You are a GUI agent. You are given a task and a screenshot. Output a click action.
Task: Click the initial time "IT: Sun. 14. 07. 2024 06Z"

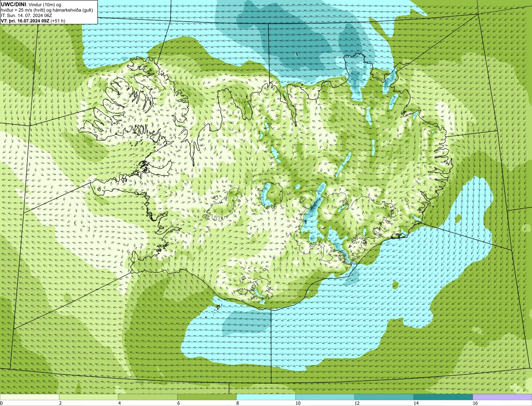coord(27,15)
